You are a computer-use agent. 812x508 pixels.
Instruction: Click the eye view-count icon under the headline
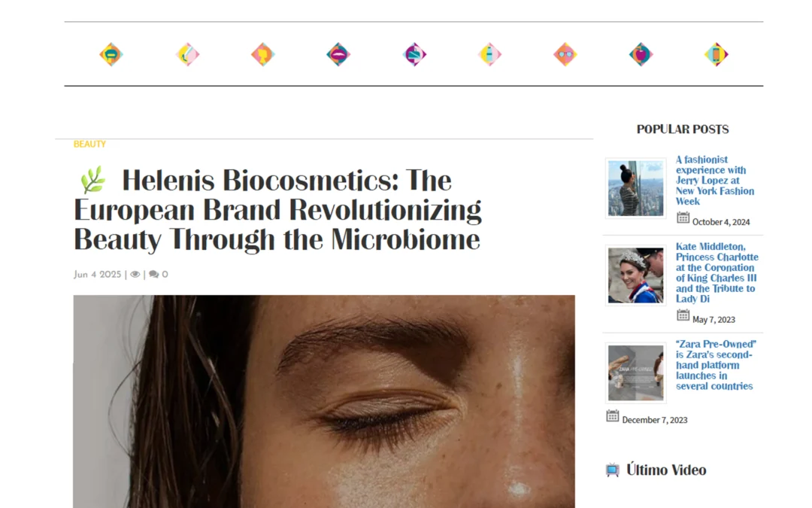point(135,274)
